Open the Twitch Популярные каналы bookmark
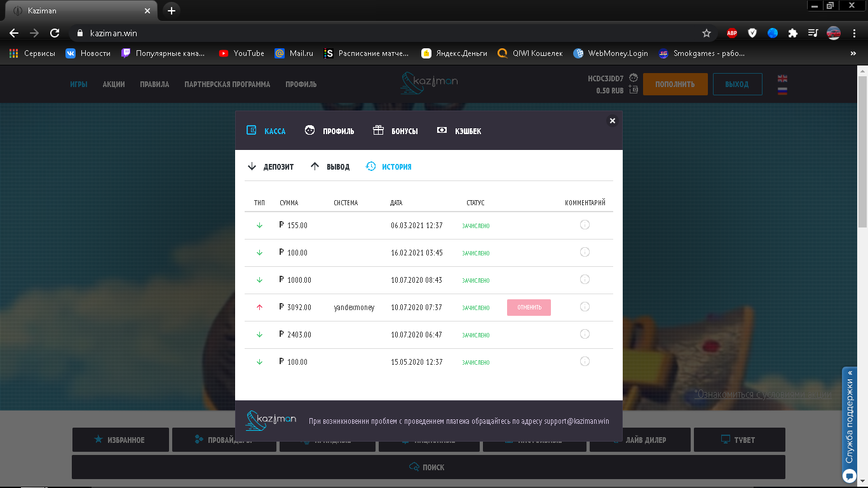The image size is (868, 488). tap(164, 53)
